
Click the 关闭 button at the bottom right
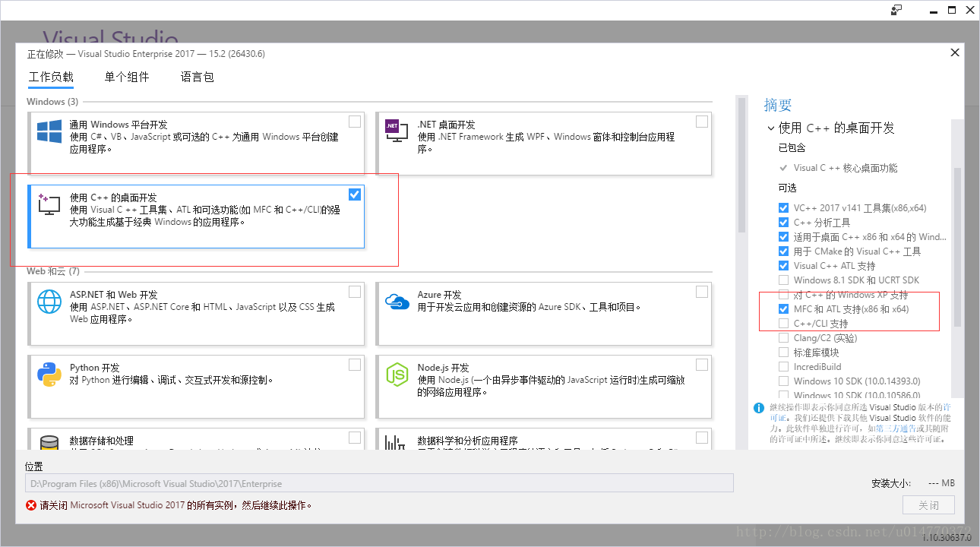click(x=928, y=505)
